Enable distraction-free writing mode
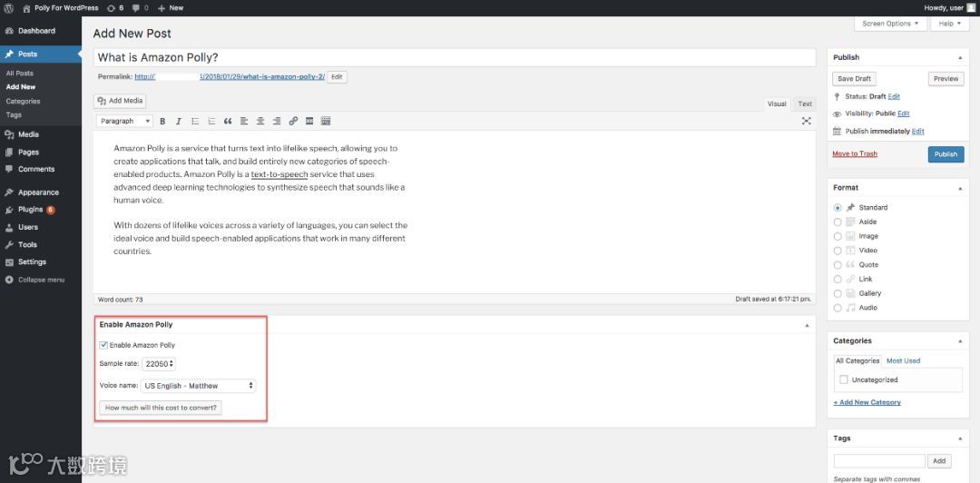The image size is (980, 483). [x=807, y=121]
